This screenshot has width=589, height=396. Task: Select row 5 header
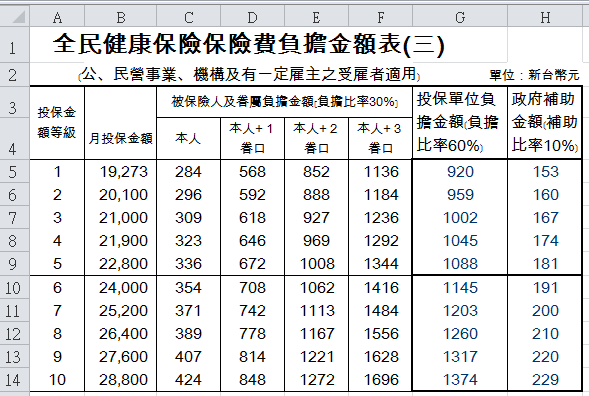15,172
